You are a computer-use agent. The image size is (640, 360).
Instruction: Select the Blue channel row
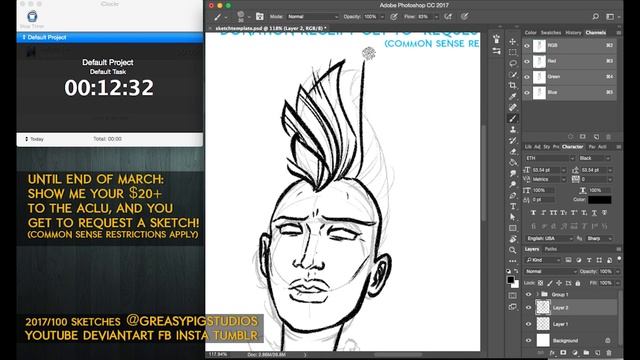570,92
